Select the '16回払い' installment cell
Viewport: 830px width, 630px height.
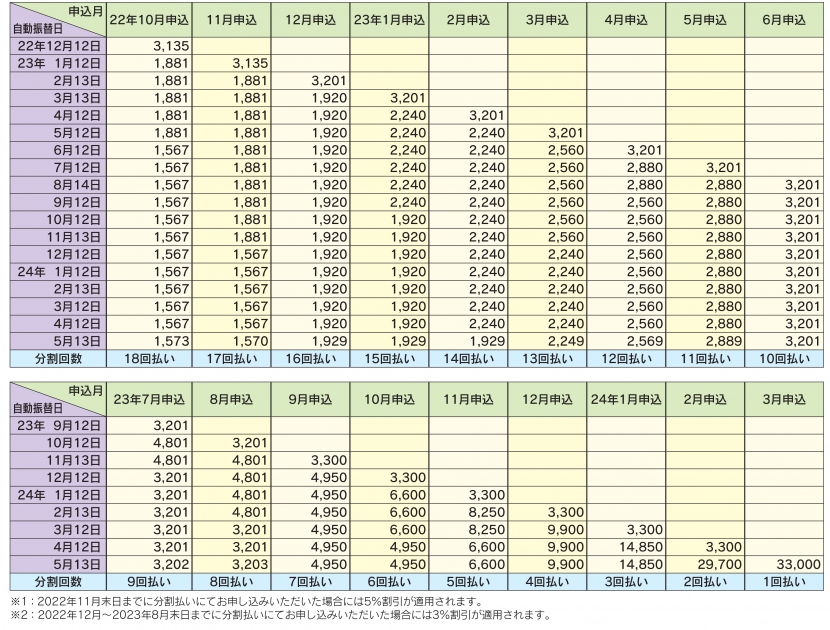pyautogui.click(x=310, y=358)
